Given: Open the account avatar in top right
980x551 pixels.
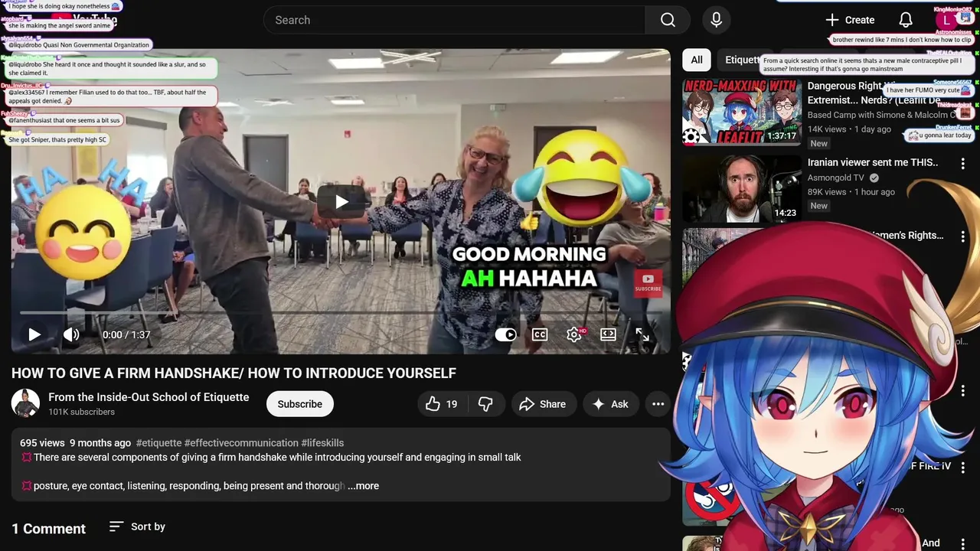Looking at the screenshot, I should click(x=948, y=20).
